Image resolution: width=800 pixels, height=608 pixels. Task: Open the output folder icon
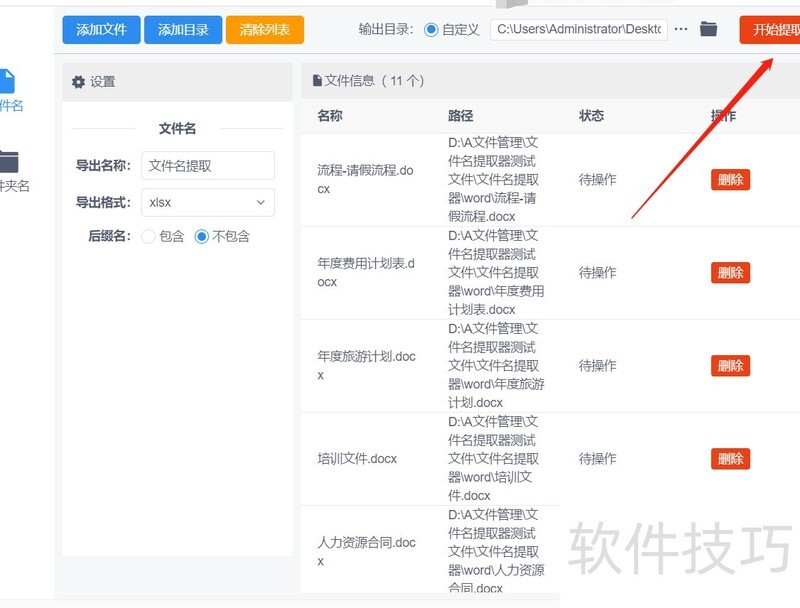tap(708, 30)
